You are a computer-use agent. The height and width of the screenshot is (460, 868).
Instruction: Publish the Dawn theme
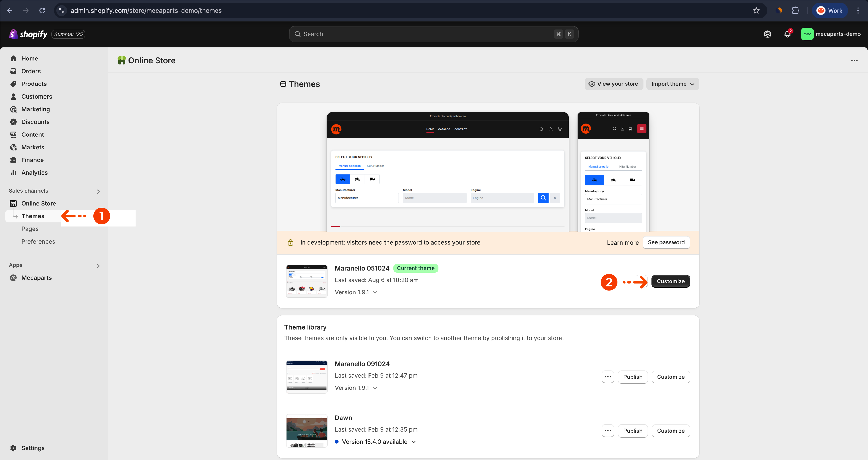point(632,431)
